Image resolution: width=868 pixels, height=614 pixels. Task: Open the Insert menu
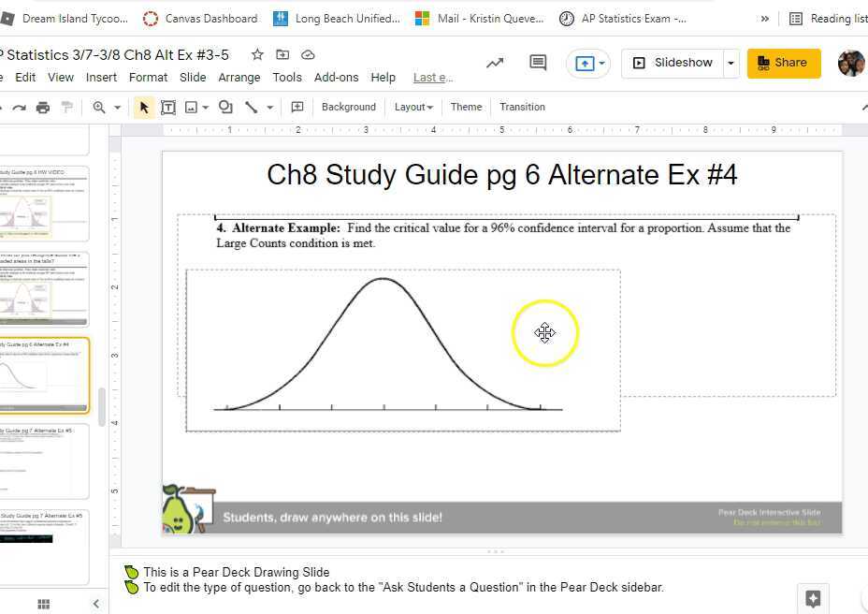pyautogui.click(x=101, y=77)
